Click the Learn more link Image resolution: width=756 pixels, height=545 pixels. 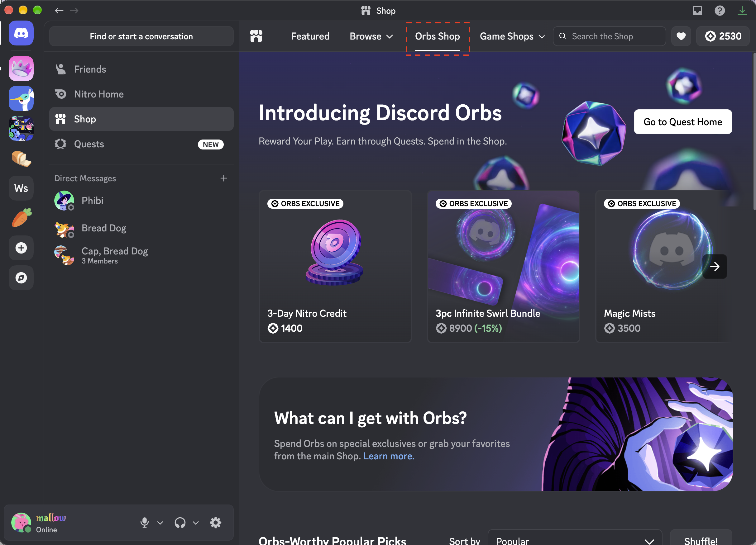point(389,456)
